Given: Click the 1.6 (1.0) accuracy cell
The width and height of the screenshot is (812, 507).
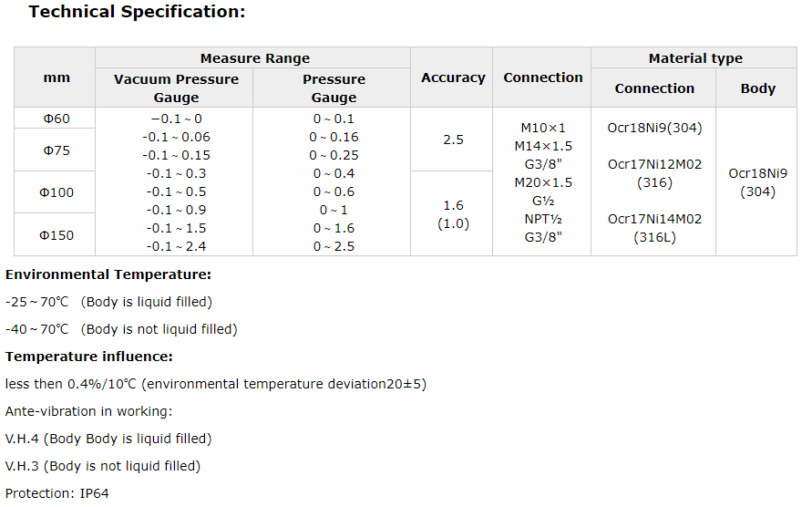Looking at the screenshot, I should tap(453, 215).
